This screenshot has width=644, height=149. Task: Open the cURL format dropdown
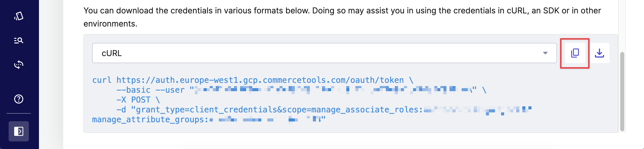click(x=324, y=53)
